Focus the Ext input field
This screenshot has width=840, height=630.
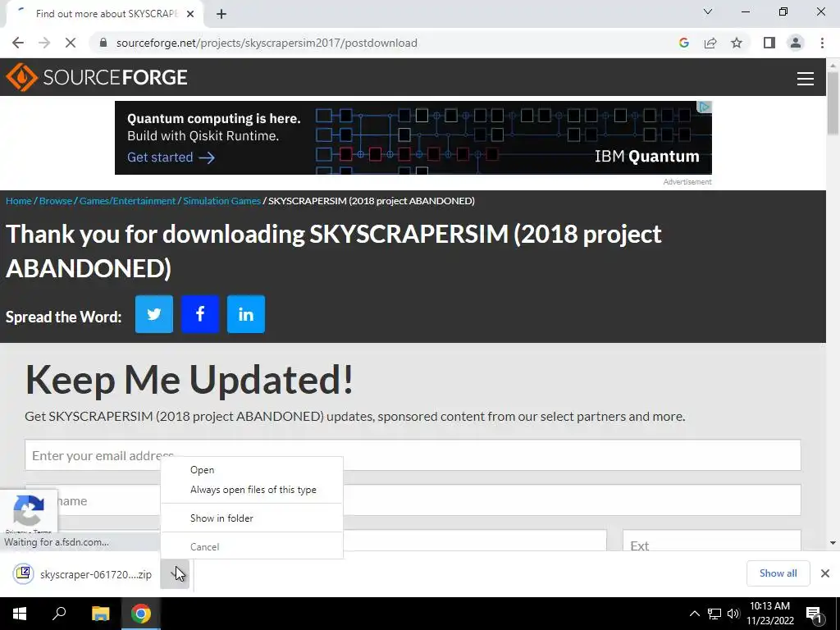tap(711, 541)
